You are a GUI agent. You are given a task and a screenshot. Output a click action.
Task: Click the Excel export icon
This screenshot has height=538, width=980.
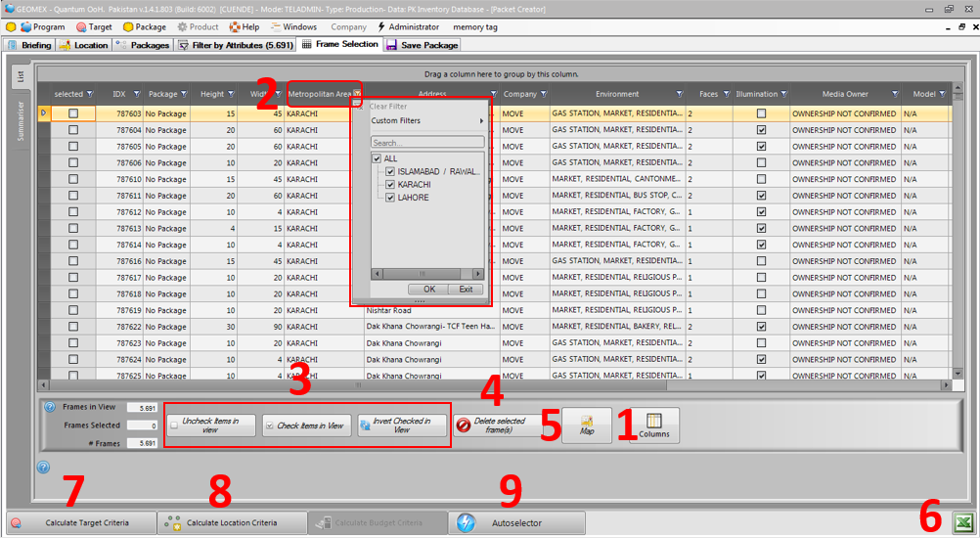[961, 522]
